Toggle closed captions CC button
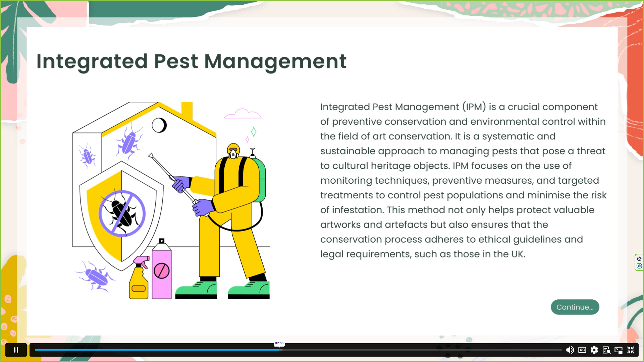The image size is (644, 362). [x=582, y=350]
